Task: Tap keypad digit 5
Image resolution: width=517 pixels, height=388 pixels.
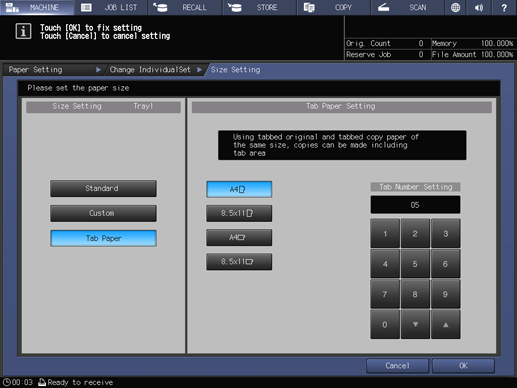Action: pos(415,264)
